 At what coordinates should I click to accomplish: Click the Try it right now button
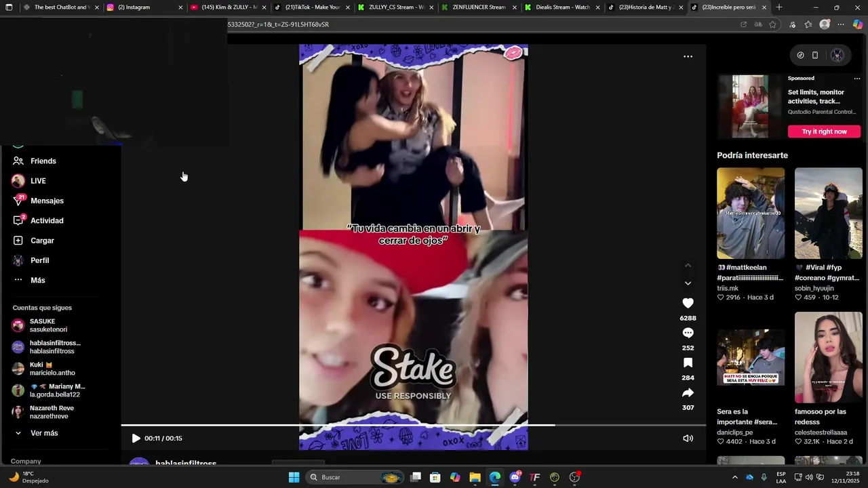(x=824, y=131)
